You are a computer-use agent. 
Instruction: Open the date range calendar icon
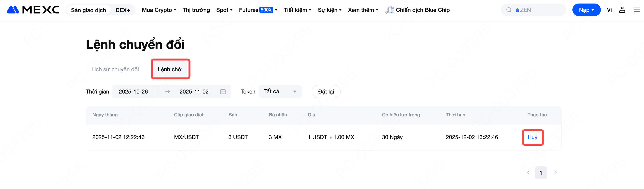coord(223,92)
